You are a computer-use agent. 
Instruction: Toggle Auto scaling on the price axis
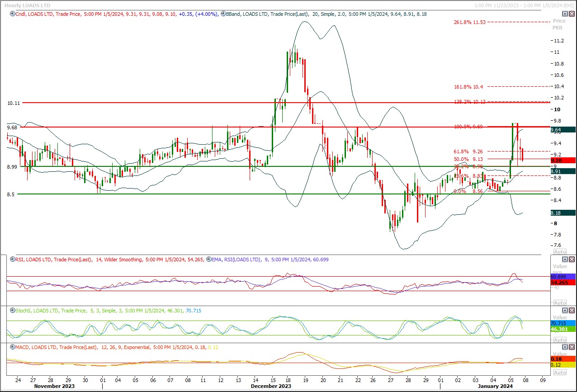(x=559, y=251)
